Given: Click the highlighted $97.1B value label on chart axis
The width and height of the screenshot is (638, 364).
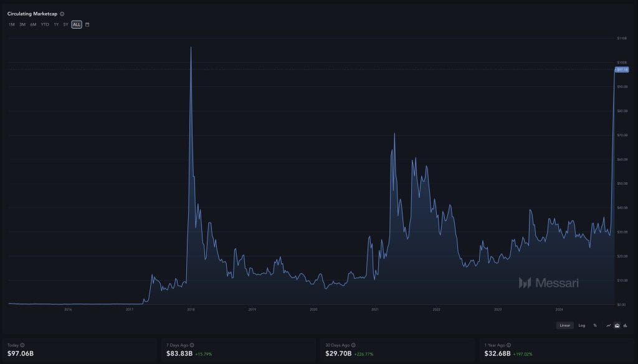Looking at the screenshot, I should [622, 70].
